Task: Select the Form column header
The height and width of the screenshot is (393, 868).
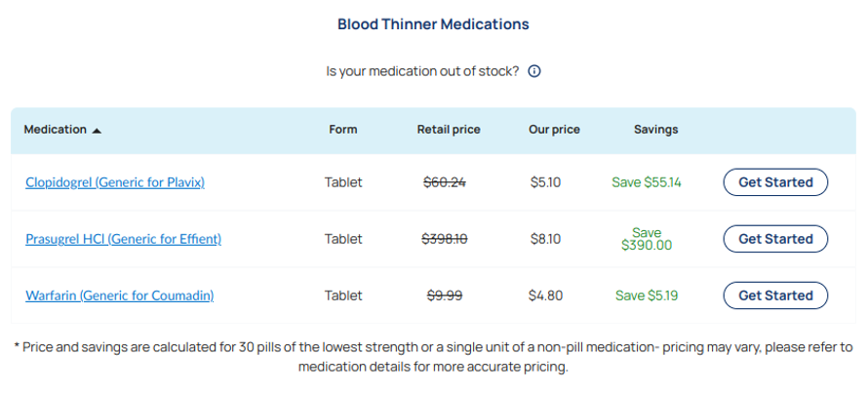Action: [343, 130]
